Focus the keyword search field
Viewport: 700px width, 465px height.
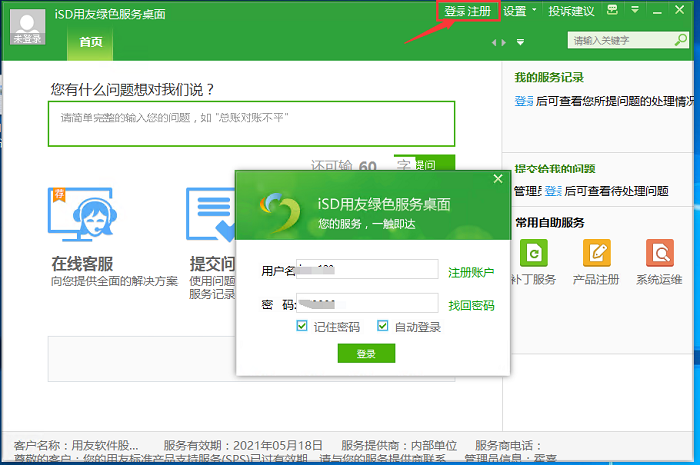tap(621, 41)
